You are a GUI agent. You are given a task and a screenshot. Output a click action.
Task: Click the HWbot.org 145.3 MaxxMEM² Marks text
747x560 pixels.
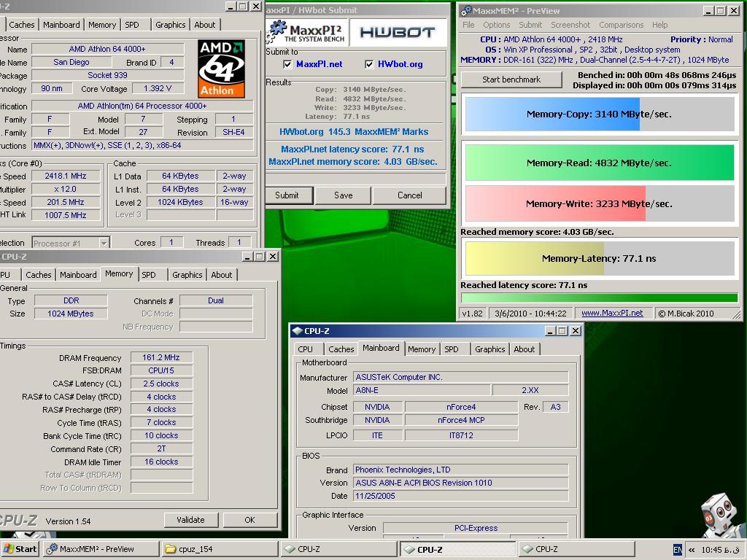354,132
